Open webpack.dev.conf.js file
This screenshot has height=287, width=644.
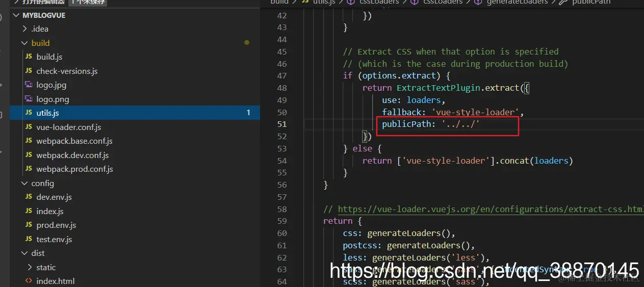pos(72,155)
